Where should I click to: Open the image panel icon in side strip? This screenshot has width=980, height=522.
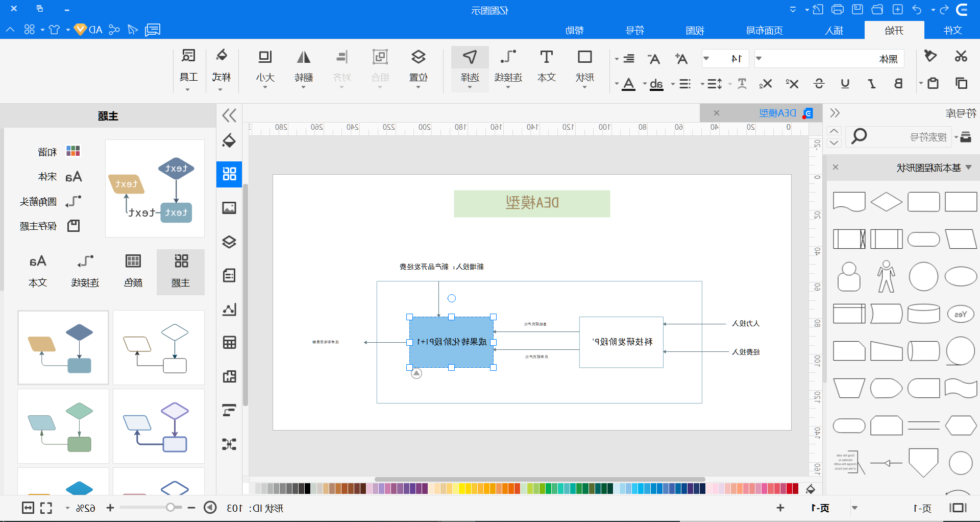pyautogui.click(x=229, y=208)
